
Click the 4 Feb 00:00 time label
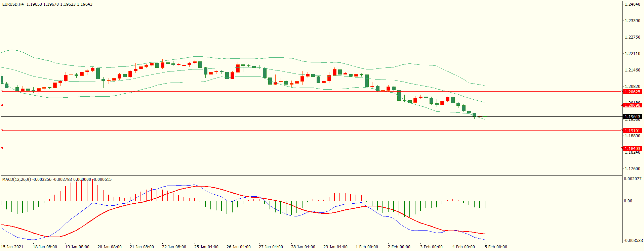tap(464, 247)
